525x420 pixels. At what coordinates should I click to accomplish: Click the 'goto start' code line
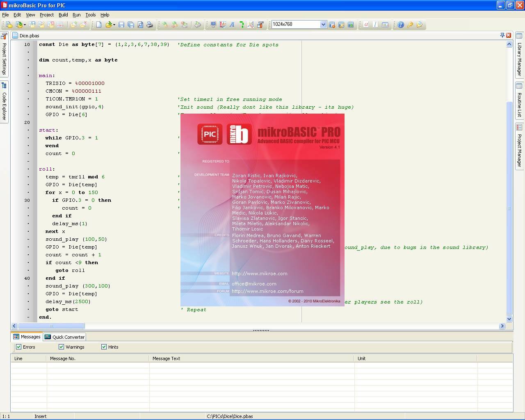62,309
